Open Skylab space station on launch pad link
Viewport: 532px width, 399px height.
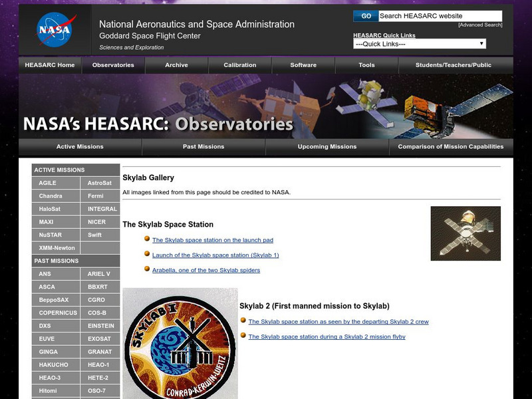click(213, 240)
